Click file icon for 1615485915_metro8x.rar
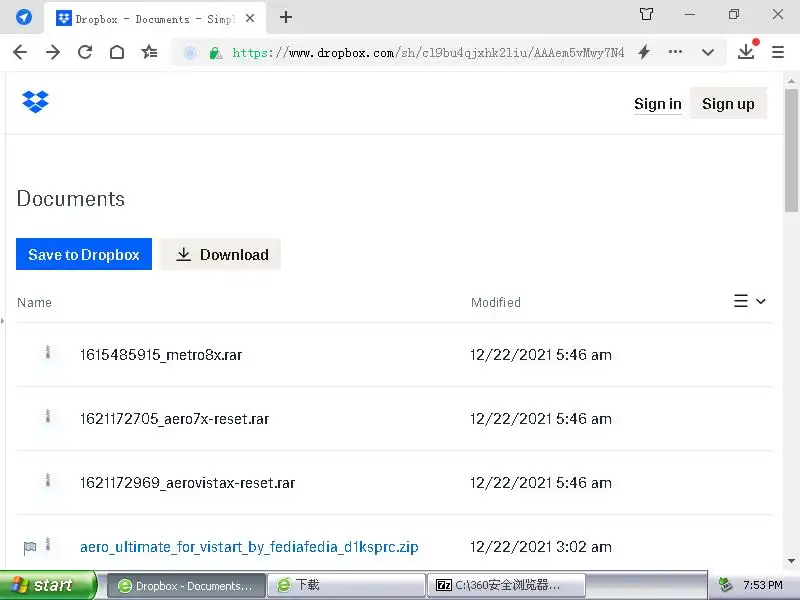800x600 pixels. (47, 352)
